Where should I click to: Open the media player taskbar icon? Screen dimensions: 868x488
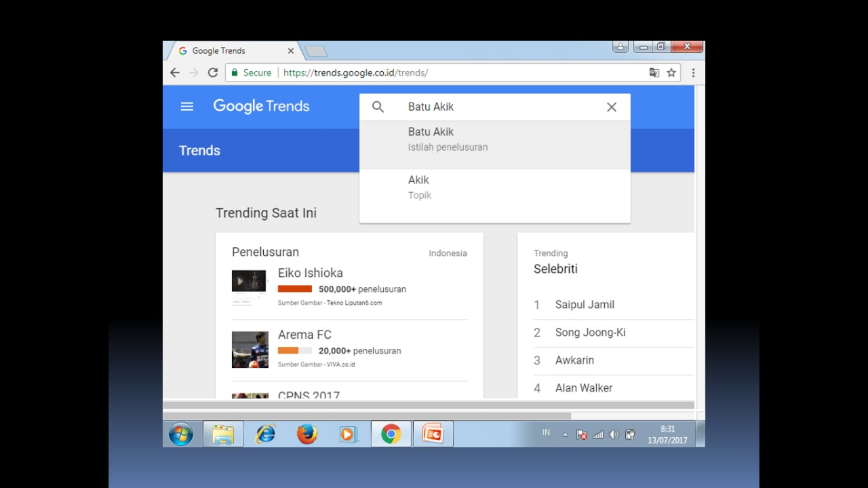(x=349, y=434)
